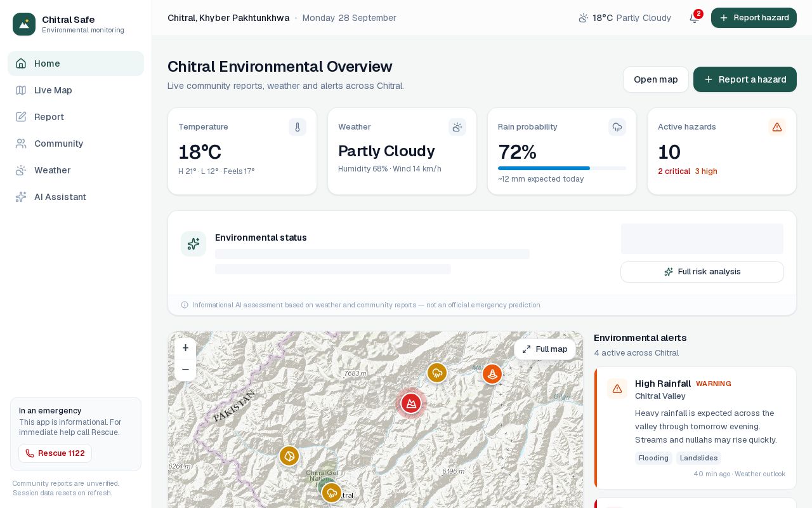This screenshot has height=508, width=812.
Task: Click the sparkle icon beside Environmental status
Action: tap(193, 244)
